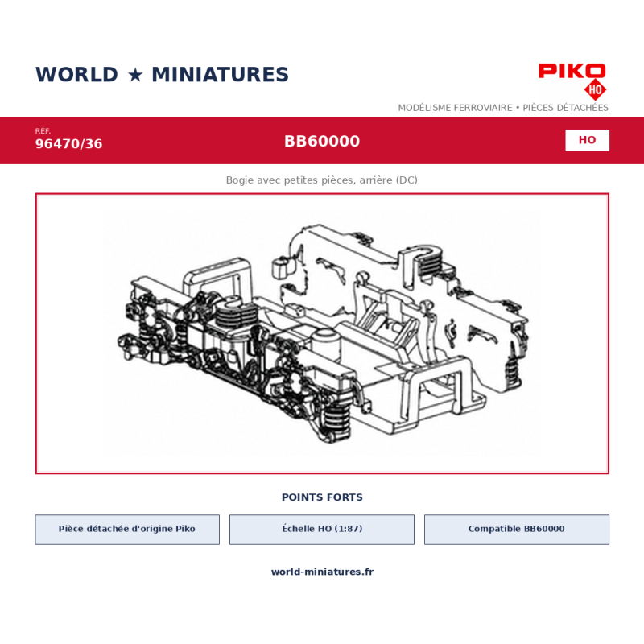Click the bogie technical drawing image

322,333
